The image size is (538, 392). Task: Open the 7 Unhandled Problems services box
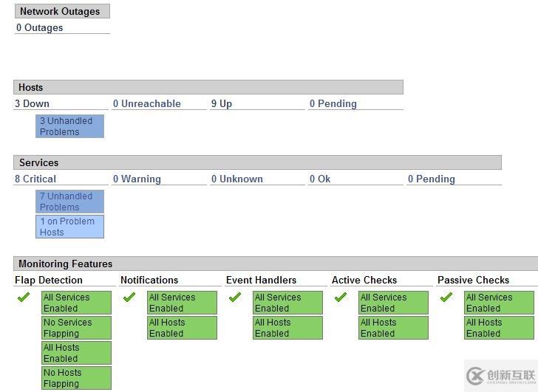[69, 202]
